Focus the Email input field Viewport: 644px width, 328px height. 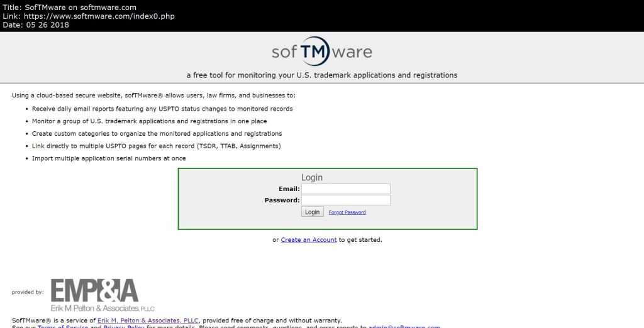345,189
